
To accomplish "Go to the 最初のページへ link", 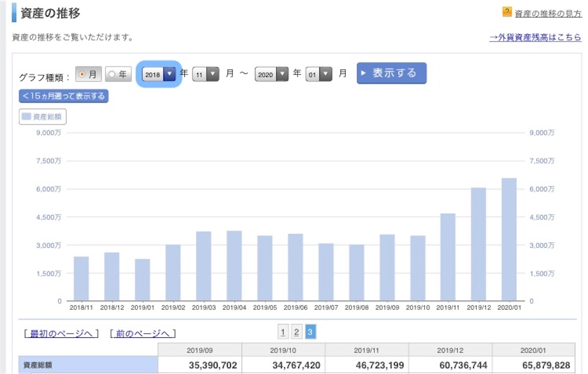I will coord(61,333).
